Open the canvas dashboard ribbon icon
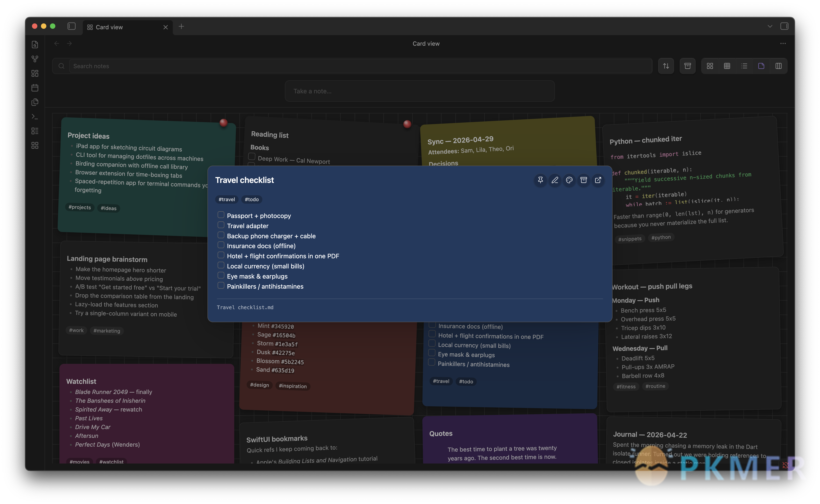The height and width of the screenshot is (504, 820). click(x=35, y=73)
